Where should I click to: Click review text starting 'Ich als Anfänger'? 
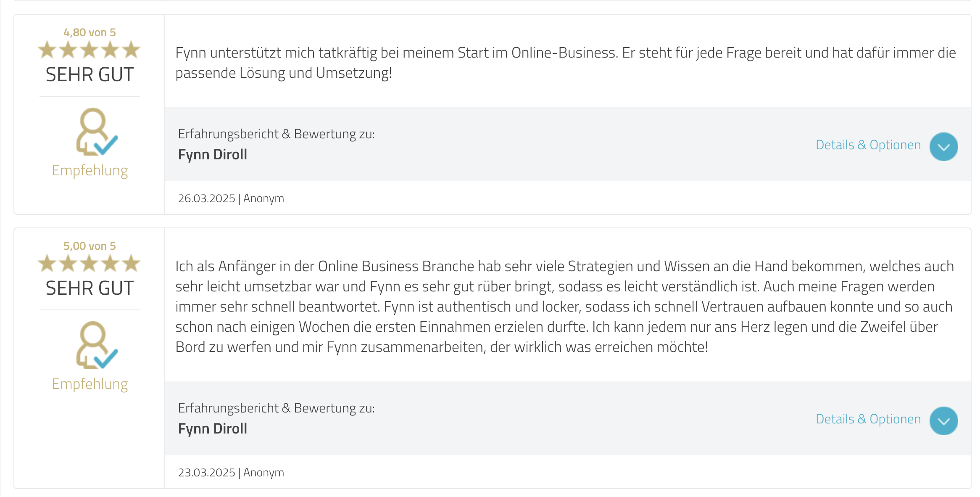coord(565,307)
